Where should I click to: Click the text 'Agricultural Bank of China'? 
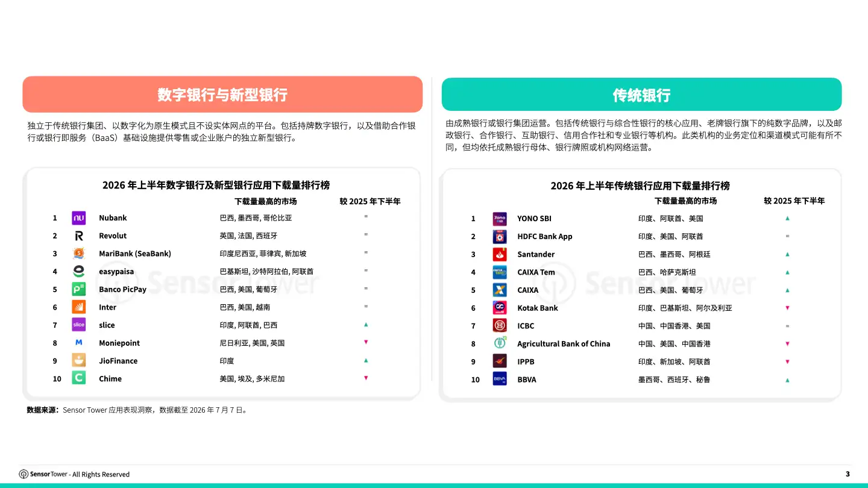tap(564, 344)
